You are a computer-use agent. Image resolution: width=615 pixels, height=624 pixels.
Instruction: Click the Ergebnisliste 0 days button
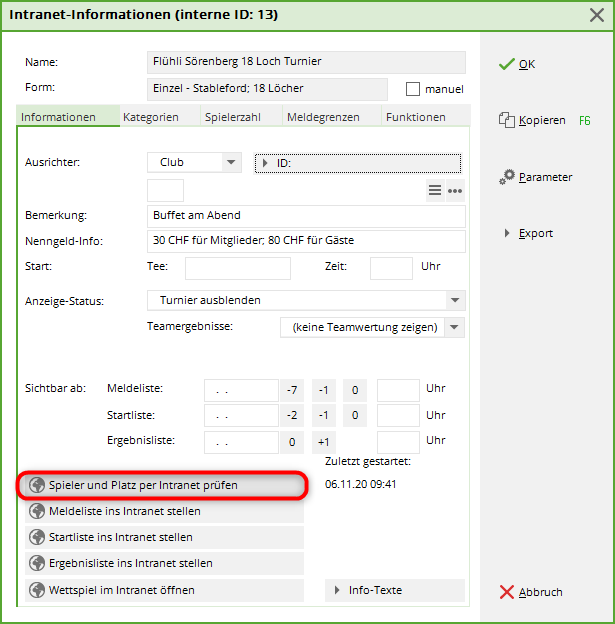292,442
